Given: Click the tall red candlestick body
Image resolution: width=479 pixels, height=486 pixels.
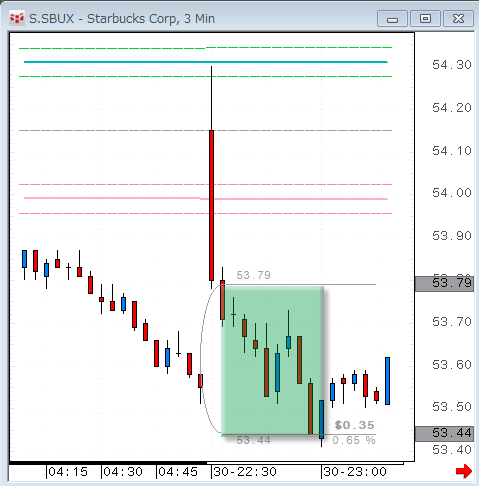Looking at the screenshot, I should pos(211,205).
